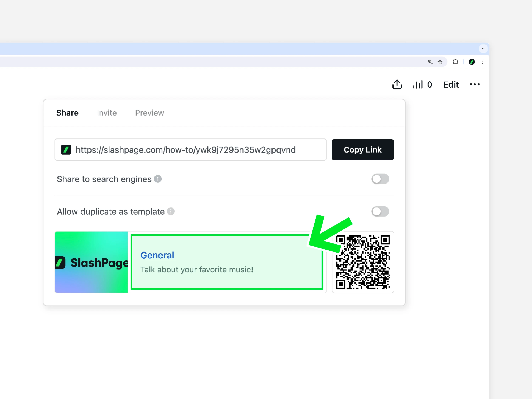
Task: Click the Slashpage favicon in link field
Action: point(66,150)
